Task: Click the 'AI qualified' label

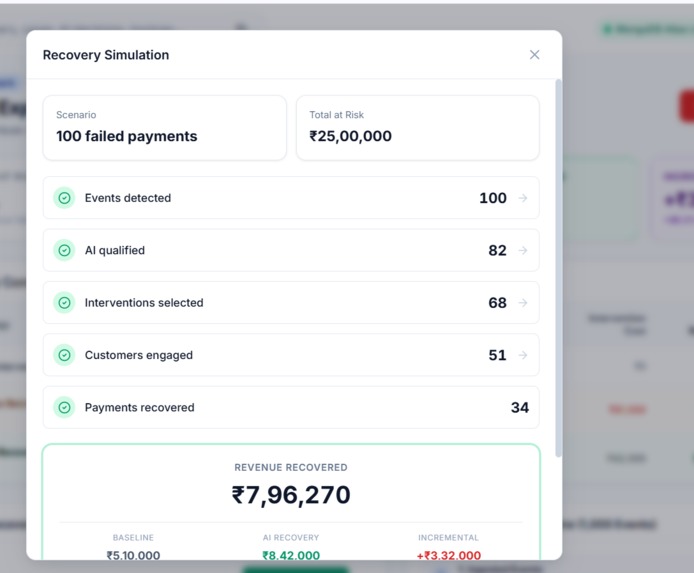Action: [x=115, y=250]
